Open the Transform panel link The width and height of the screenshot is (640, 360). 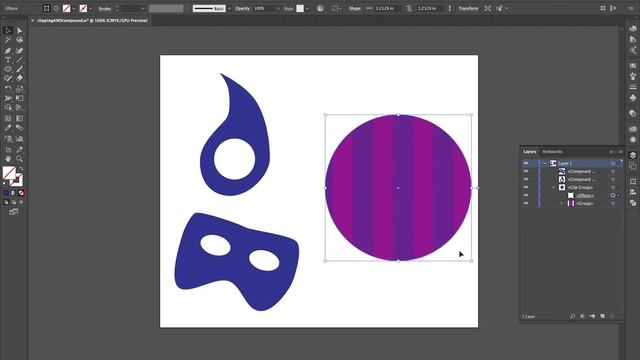[x=468, y=8]
